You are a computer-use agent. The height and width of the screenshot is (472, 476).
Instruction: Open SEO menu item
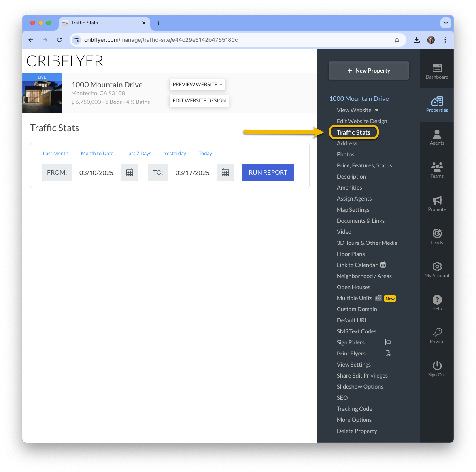click(x=342, y=398)
